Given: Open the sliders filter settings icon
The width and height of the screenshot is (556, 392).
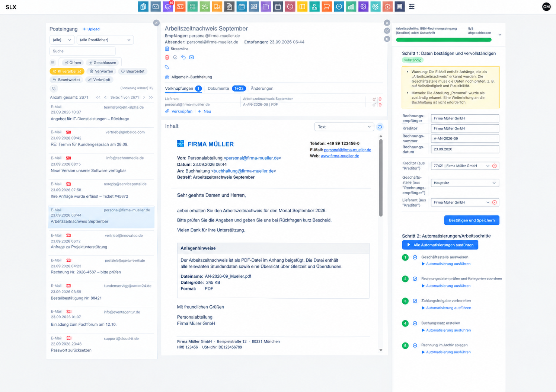Looking at the screenshot, I should point(412,7).
